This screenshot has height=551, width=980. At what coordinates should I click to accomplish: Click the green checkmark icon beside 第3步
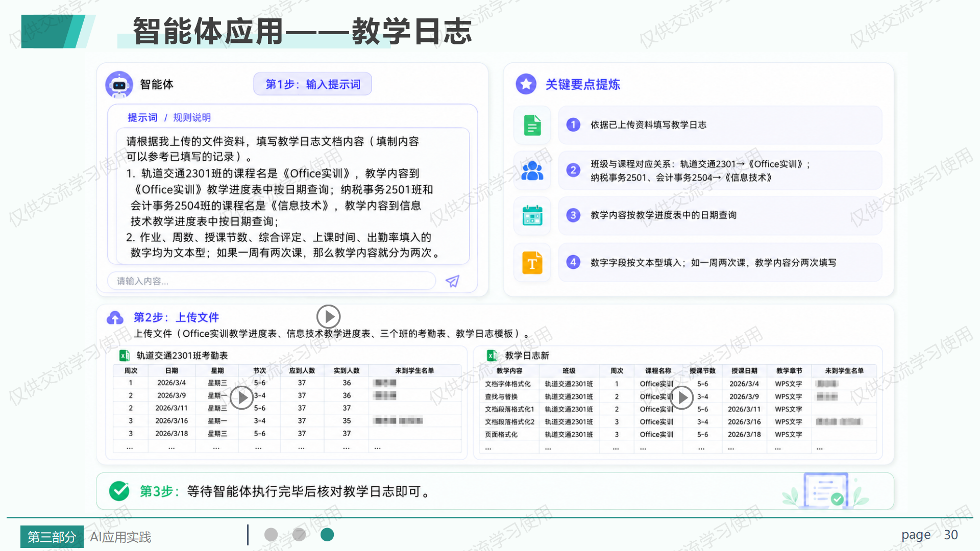tap(119, 491)
